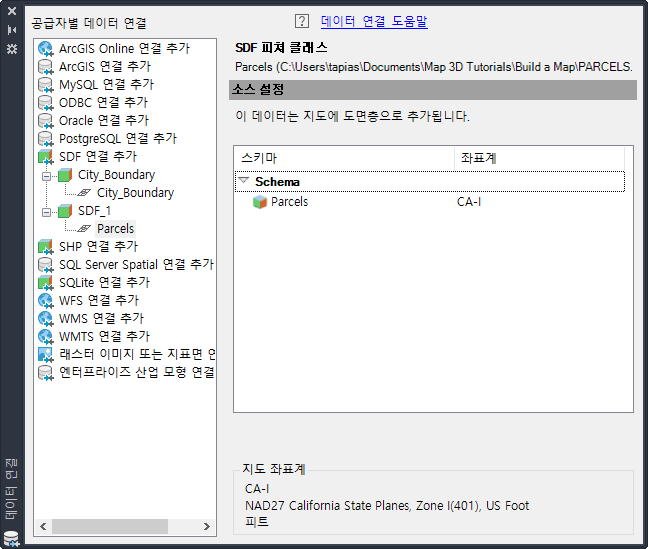The width and height of the screenshot is (648, 549).
Task: Click the Parcels file path text
Action: (x=434, y=67)
